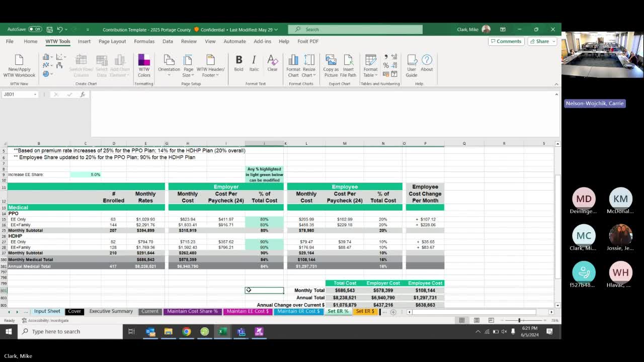This screenshot has height=362, width=644.
Task: Toggle the AutoSave switch
Action: 35,29
